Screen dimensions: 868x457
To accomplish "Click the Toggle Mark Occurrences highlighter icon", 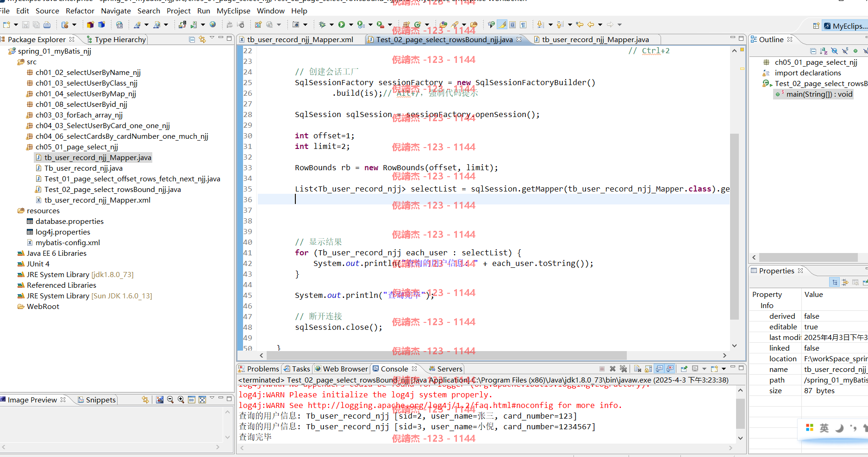I will click(x=503, y=25).
